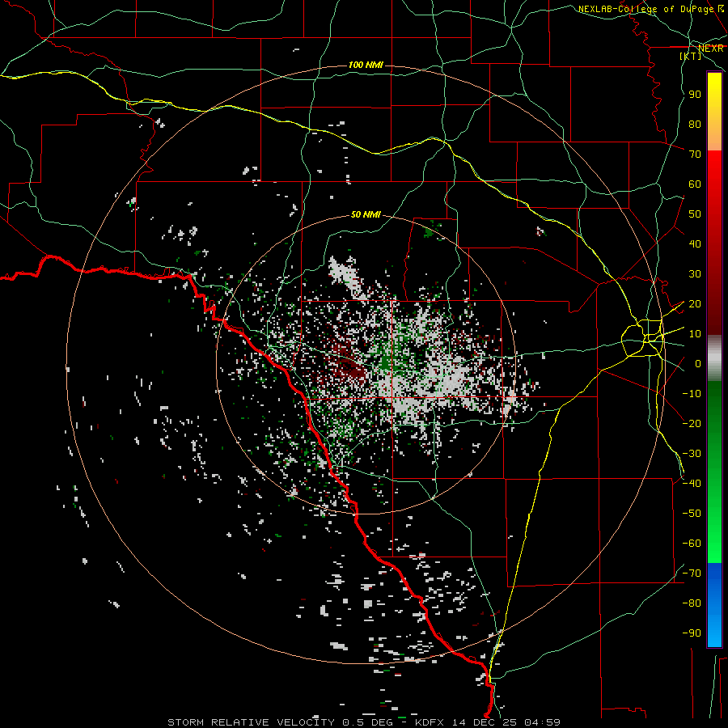Screen dimensions: 728x728
Task: Select the 40 value on the velocity scale
Action: [x=695, y=243]
